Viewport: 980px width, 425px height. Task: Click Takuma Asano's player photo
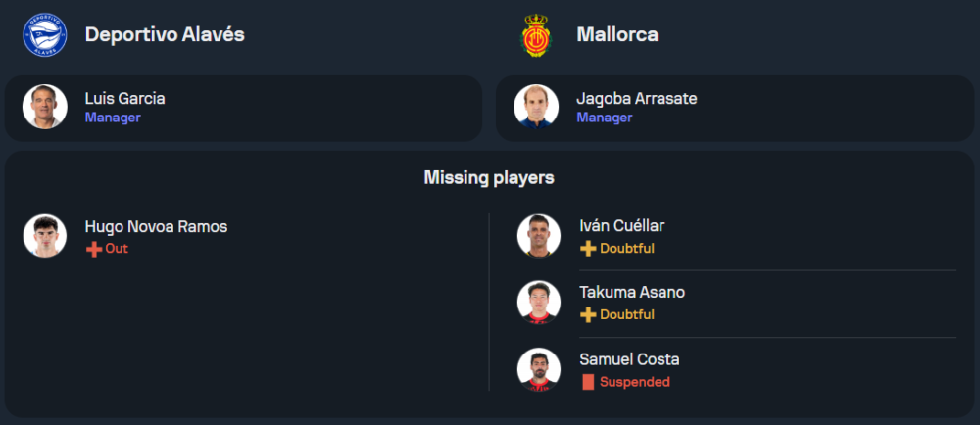click(539, 303)
